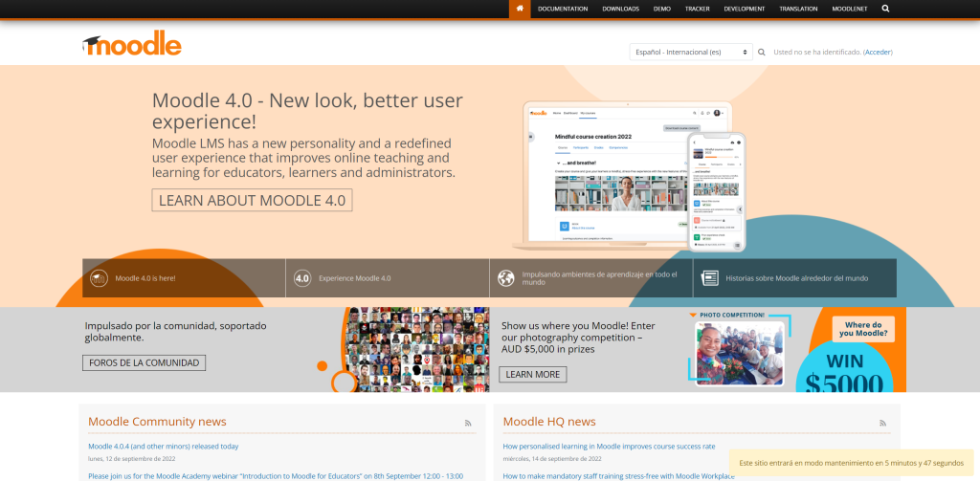Click the globe icon beside Impulsando ambientes
Image resolution: width=980 pixels, height=481 pixels.
[506, 278]
